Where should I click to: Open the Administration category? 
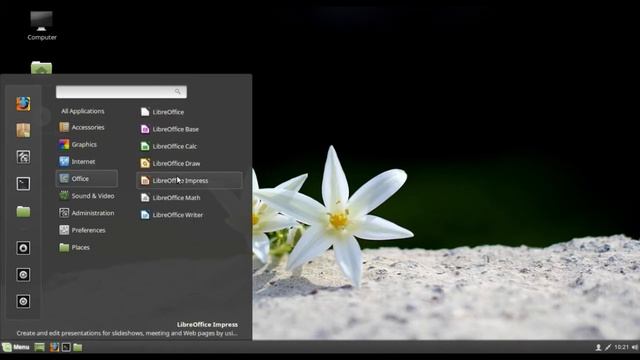tap(87, 213)
